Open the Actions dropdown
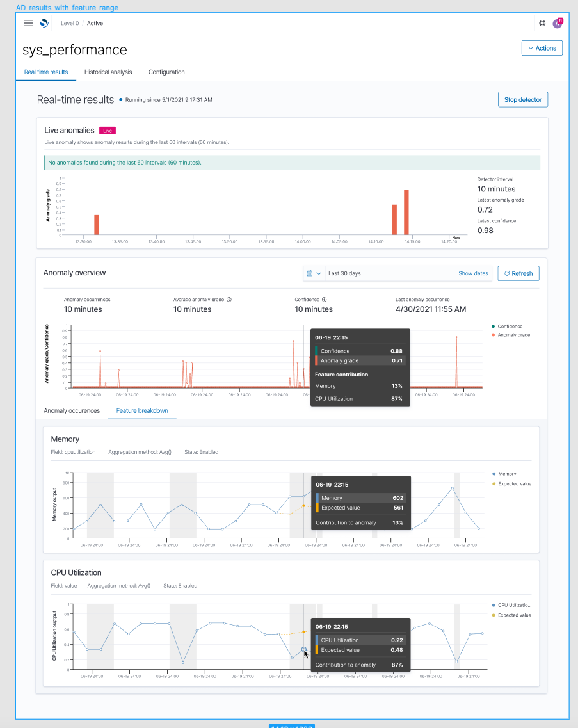Screen dimensions: 578x728 (x=542, y=48)
